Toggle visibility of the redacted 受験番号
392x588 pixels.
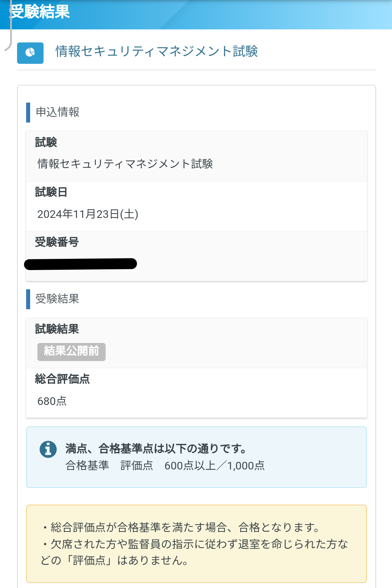tap(80, 263)
